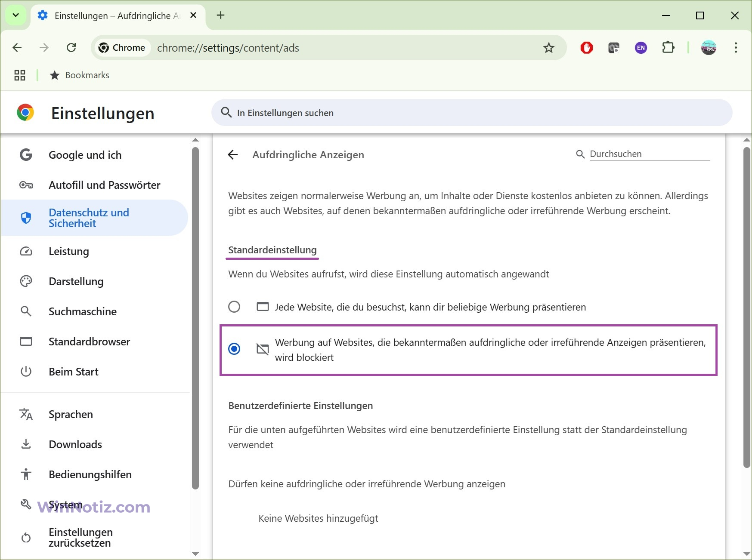This screenshot has height=560, width=752.
Task: Open the Bookmarks folder
Action: [x=80, y=75]
